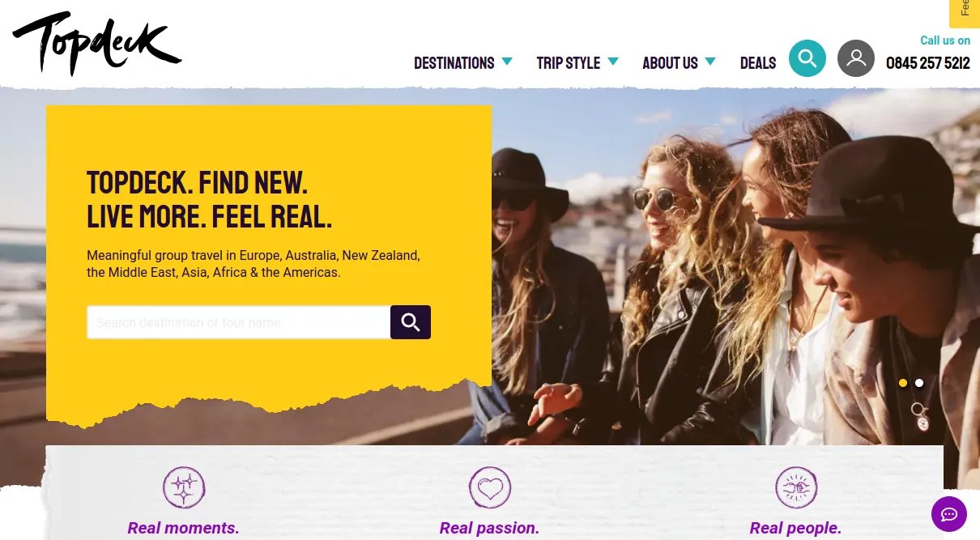
Task: Expand the Trip Style dropdown arrow
Action: (x=613, y=62)
